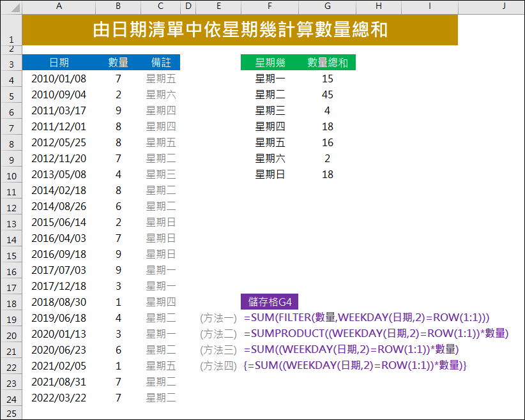
Task: Select date cell 2014/02/18
Action: (x=59, y=190)
